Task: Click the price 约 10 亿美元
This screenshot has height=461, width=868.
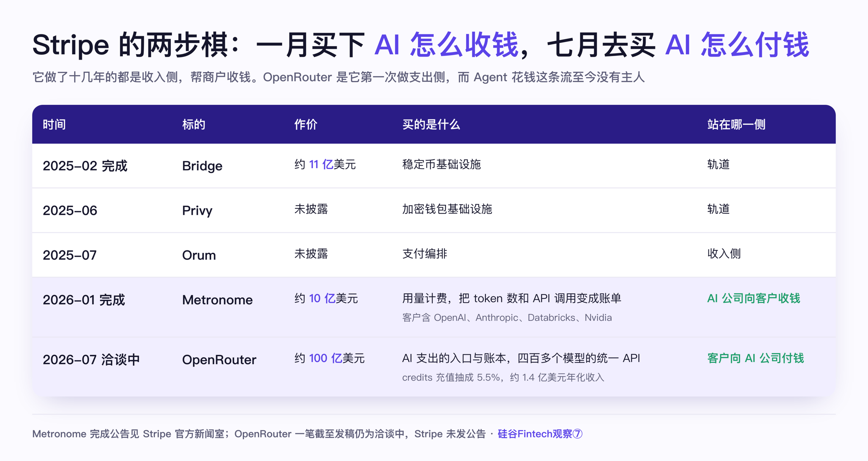Action: pos(326,298)
